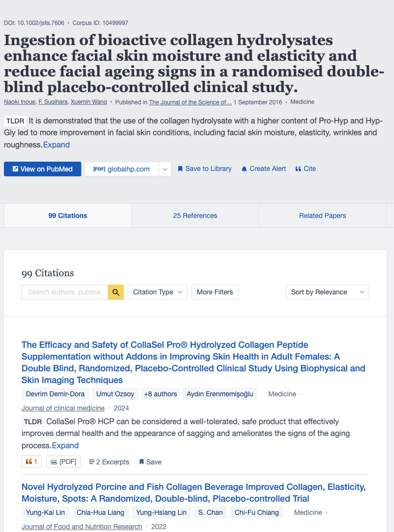The width and height of the screenshot is (394, 532).
Task: Expand the paper's TLDR summary
Action: 56,145
